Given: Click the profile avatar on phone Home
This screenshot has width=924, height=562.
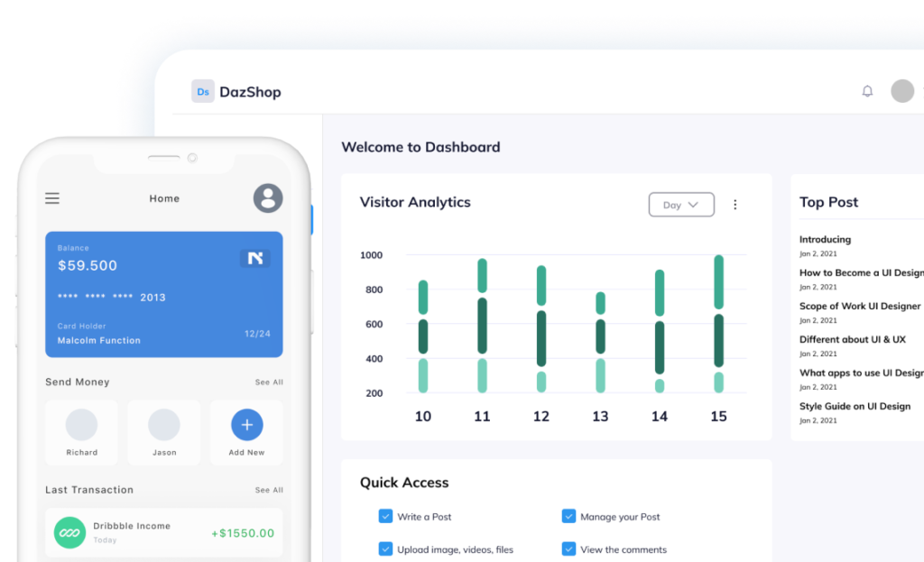Looking at the screenshot, I should pos(268,198).
